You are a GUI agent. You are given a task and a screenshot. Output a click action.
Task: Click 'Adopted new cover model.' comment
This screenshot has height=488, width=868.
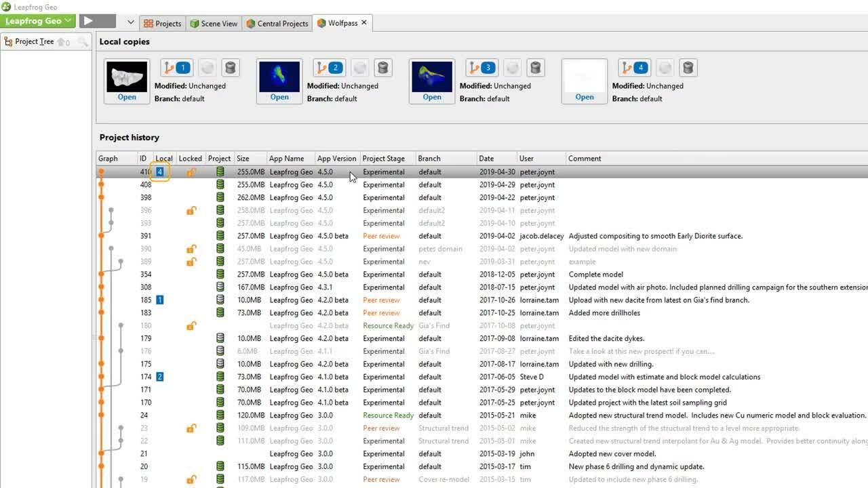[x=612, y=454]
